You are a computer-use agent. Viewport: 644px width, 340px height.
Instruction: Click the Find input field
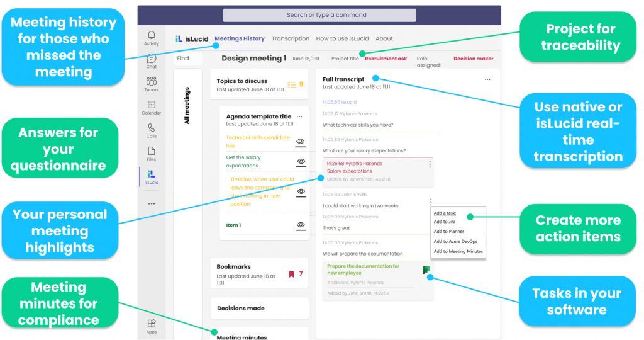pos(188,59)
